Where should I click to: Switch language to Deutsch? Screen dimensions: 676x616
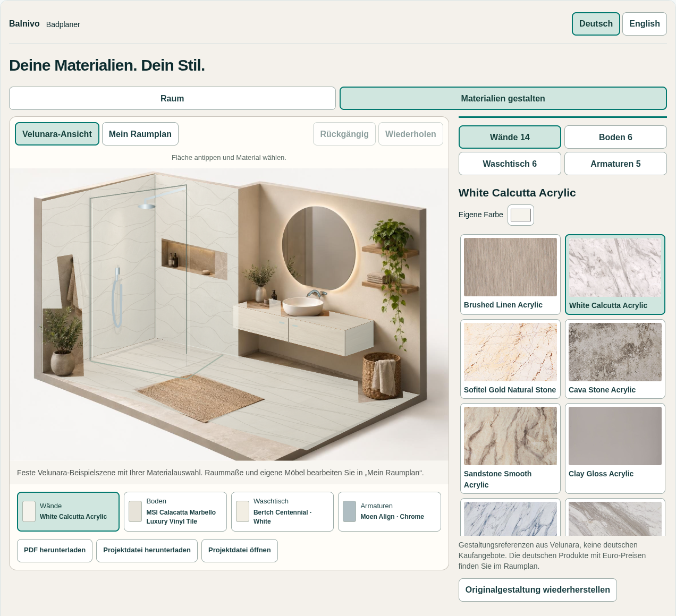point(596,24)
